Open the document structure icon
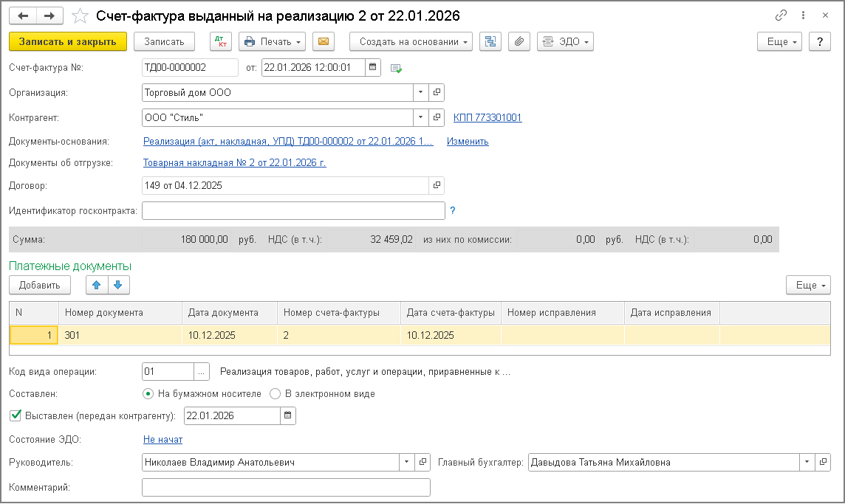This screenshot has height=504, width=845. pos(490,42)
